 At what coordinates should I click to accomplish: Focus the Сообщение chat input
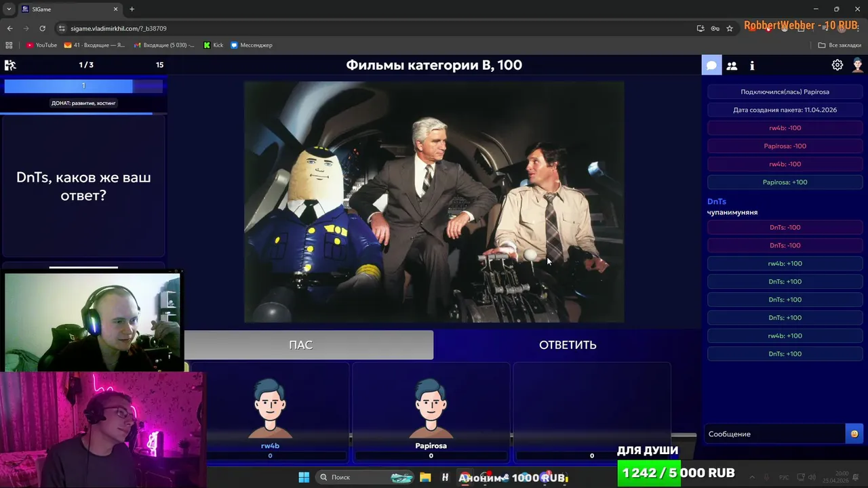[x=775, y=434]
